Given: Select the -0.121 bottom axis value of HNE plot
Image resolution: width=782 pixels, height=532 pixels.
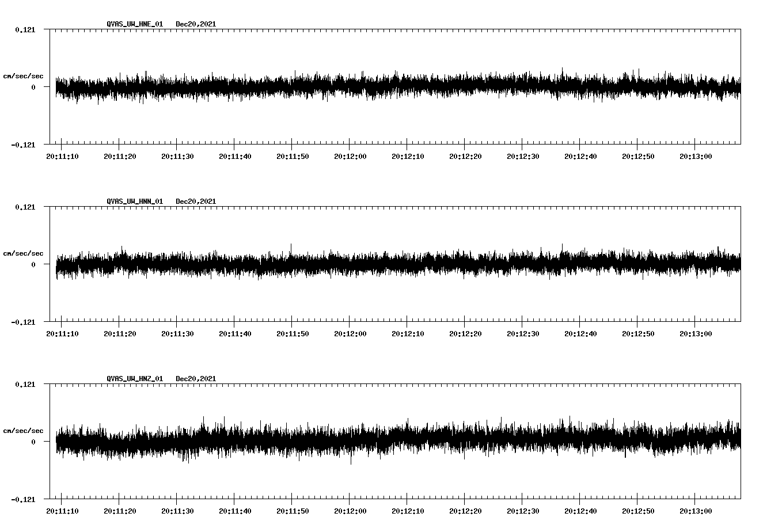Looking at the screenshot, I should (x=23, y=145).
